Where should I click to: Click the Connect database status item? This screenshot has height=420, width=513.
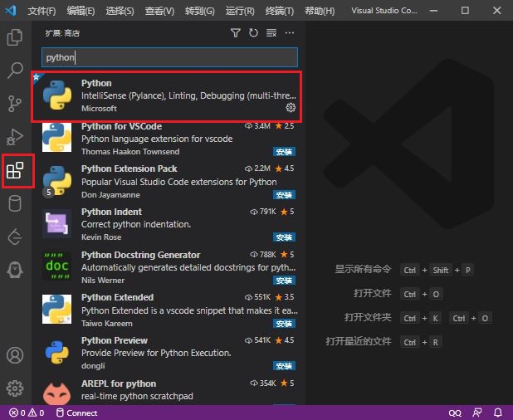pyautogui.click(x=77, y=413)
